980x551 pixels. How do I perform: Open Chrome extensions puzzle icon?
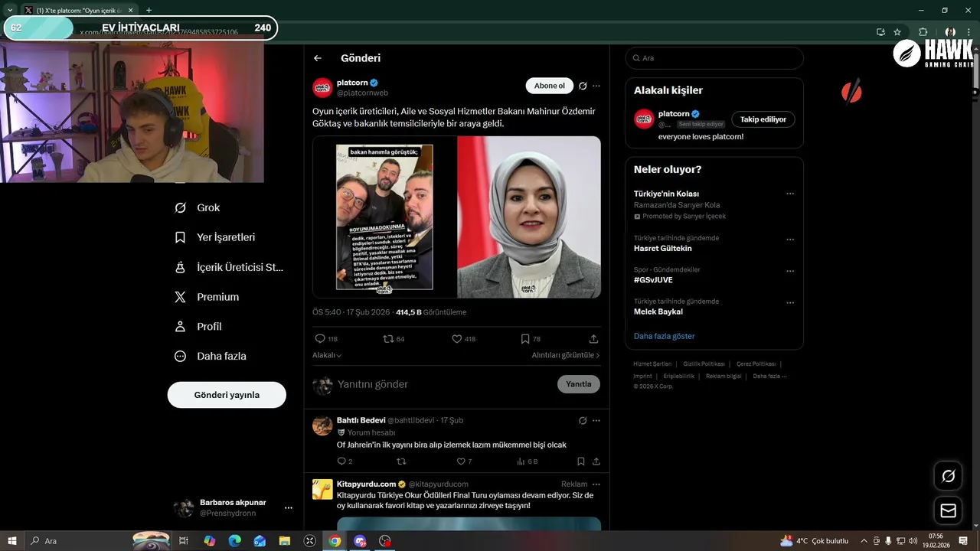pos(923,31)
